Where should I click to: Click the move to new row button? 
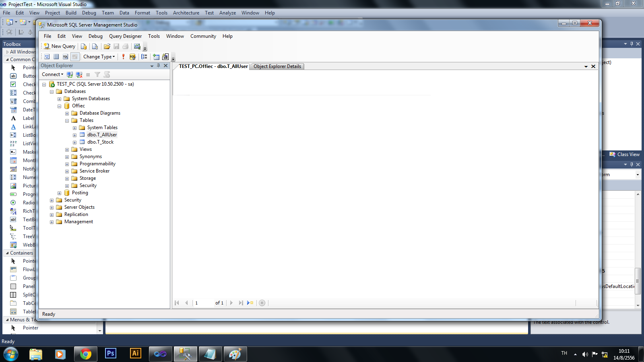click(250, 303)
